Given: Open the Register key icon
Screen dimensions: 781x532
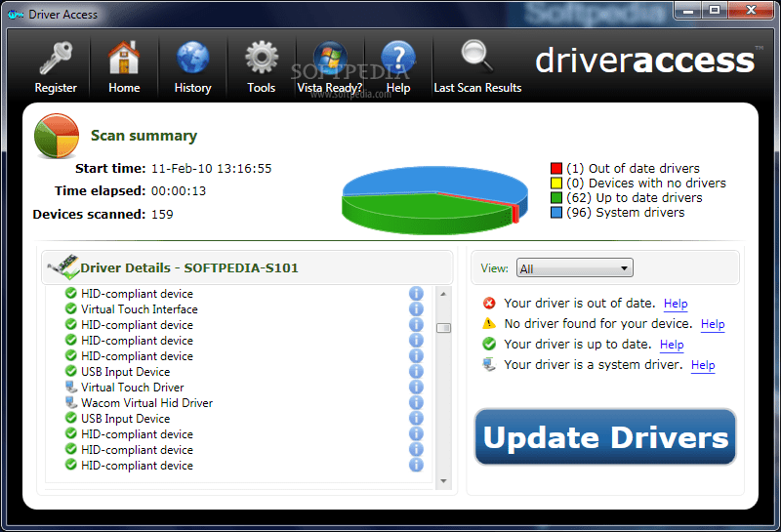Looking at the screenshot, I should point(56,58).
